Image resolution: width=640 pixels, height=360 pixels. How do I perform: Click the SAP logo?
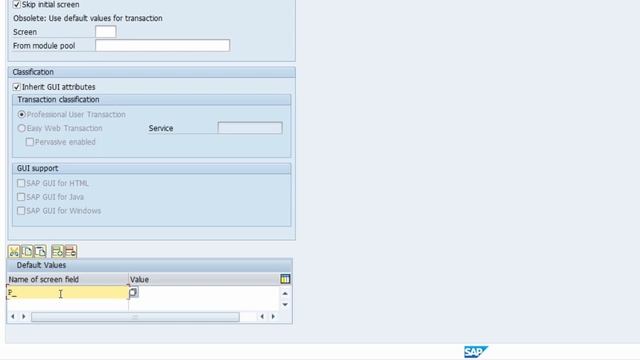[476, 352]
